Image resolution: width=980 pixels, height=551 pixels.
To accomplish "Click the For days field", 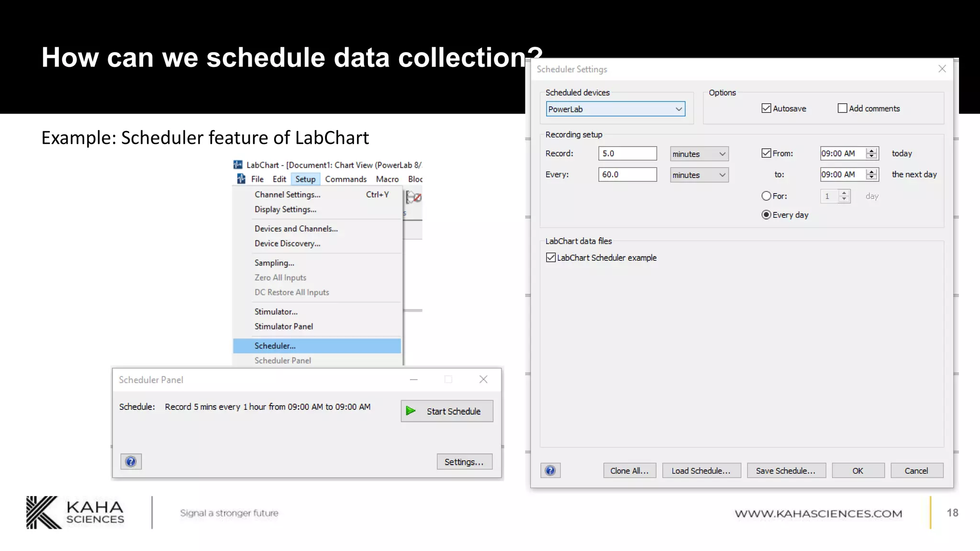I will 829,196.
